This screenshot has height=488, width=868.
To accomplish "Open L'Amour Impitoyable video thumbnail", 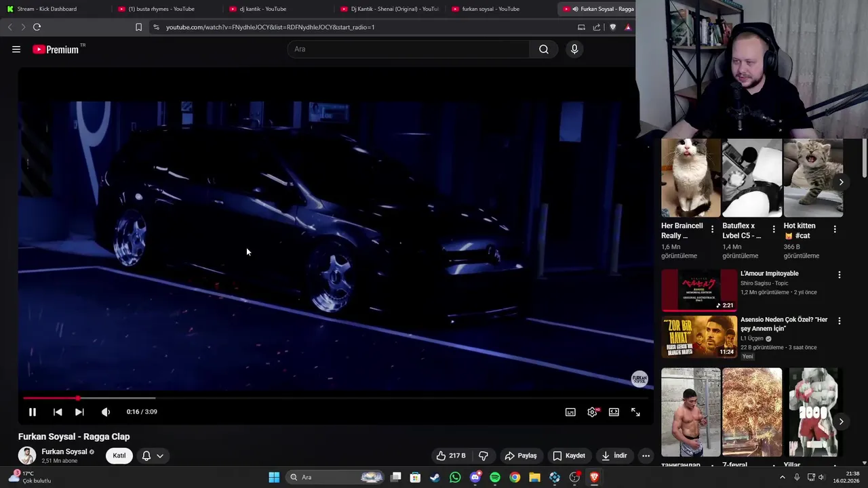I will (x=699, y=290).
